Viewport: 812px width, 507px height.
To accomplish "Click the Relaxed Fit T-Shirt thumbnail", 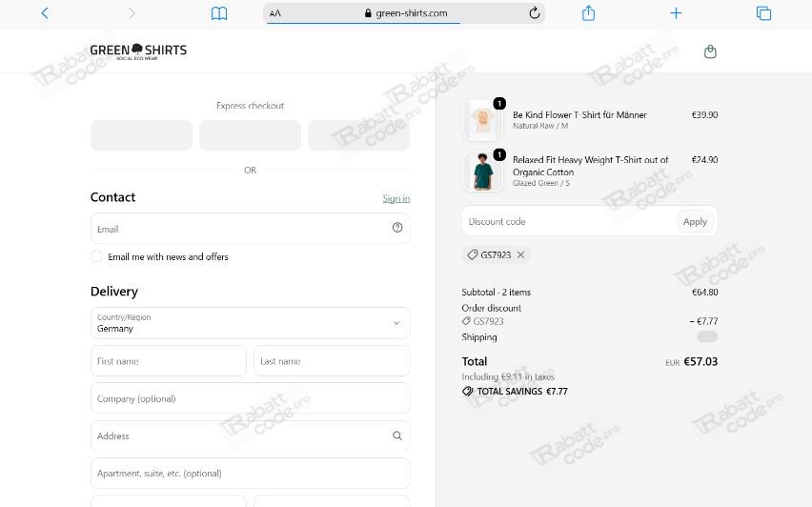I will click(x=482, y=171).
